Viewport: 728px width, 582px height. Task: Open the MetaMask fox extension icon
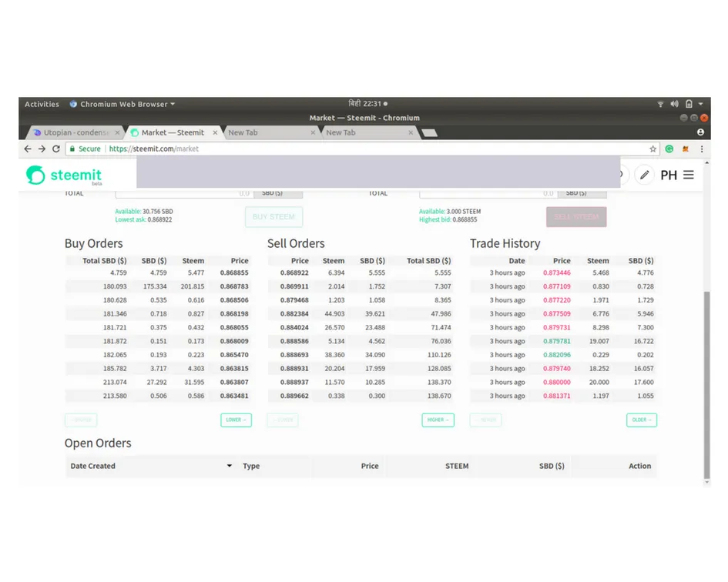[686, 149]
